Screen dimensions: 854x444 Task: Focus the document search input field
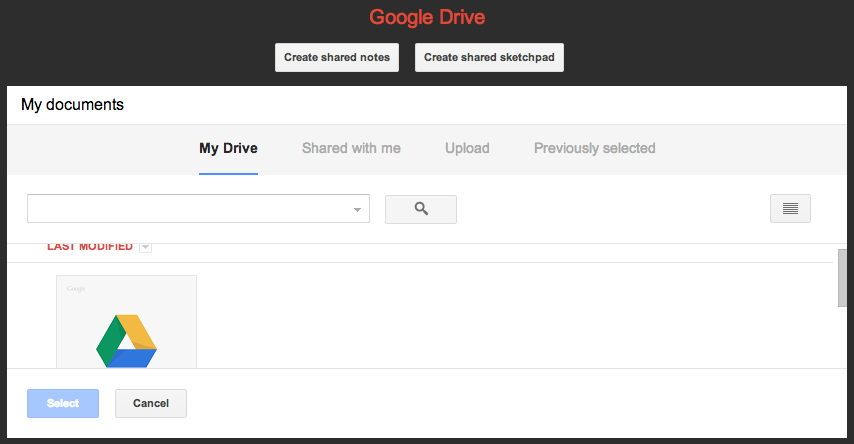[x=198, y=209]
